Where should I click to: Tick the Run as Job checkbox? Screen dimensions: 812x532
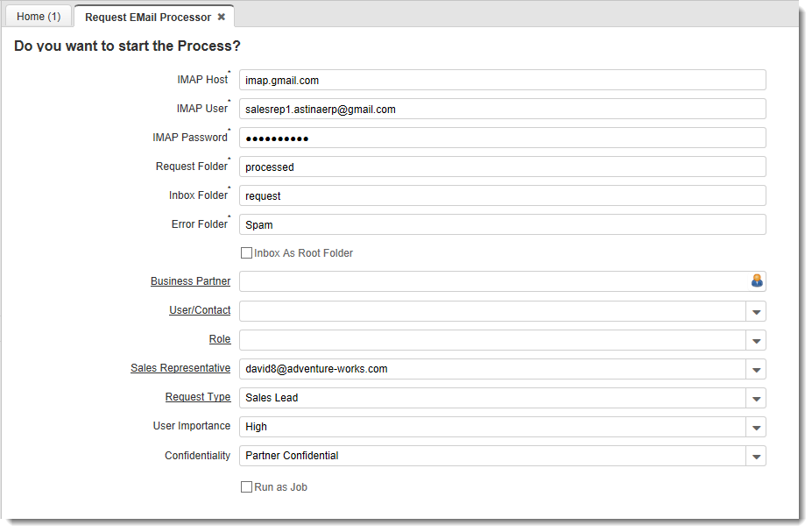pyautogui.click(x=246, y=487)
